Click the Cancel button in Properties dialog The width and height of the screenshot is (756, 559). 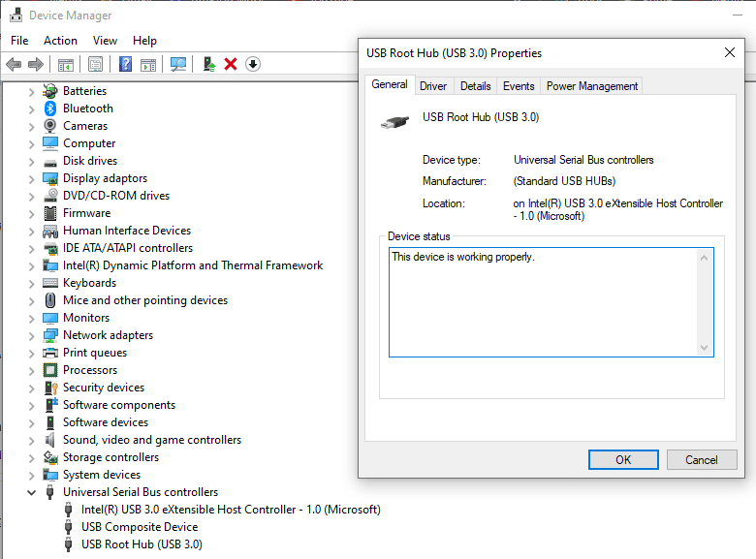[702, 460]
